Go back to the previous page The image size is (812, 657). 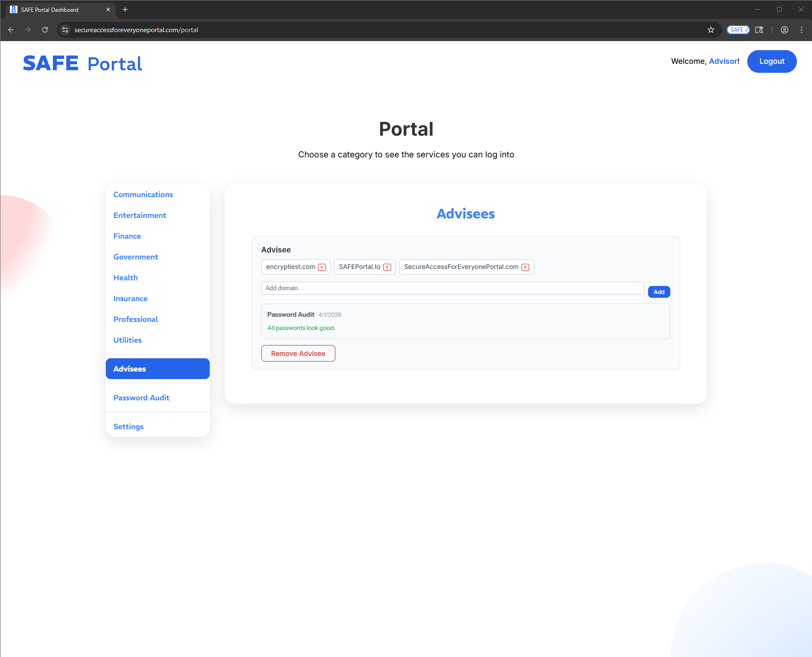(x=11, y=30)
